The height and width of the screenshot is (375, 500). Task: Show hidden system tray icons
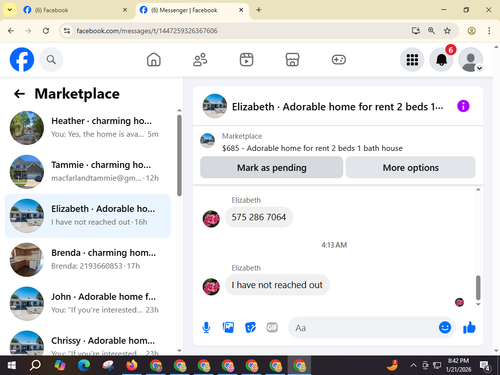tap(413, 365)
